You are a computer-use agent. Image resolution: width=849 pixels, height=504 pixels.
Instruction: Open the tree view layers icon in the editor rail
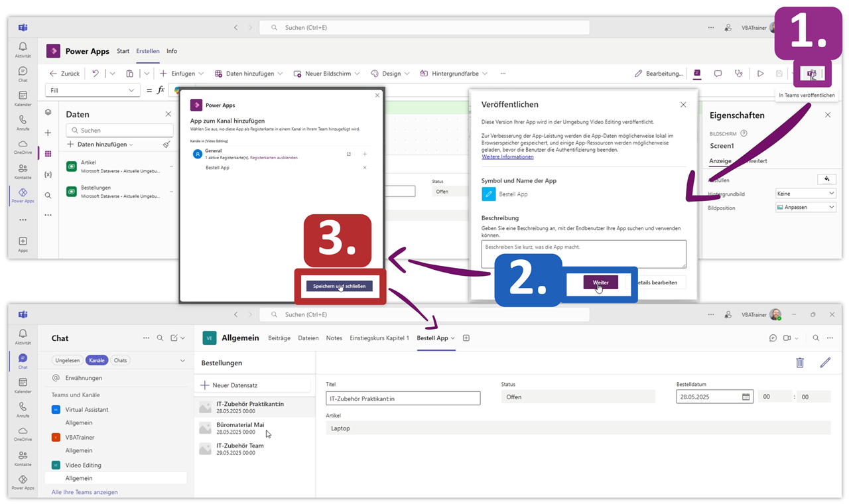point(48,113)
